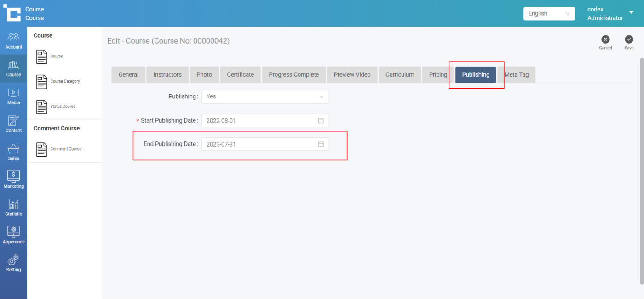Switch to the Pricing tab
The height and width of the screenshot is (299, 644).
pos(437,75)
